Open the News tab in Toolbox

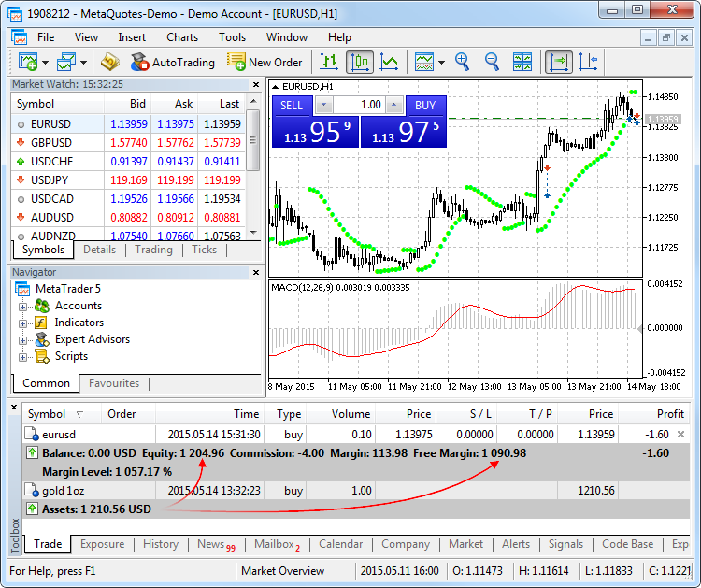click(x=216, y=545)
